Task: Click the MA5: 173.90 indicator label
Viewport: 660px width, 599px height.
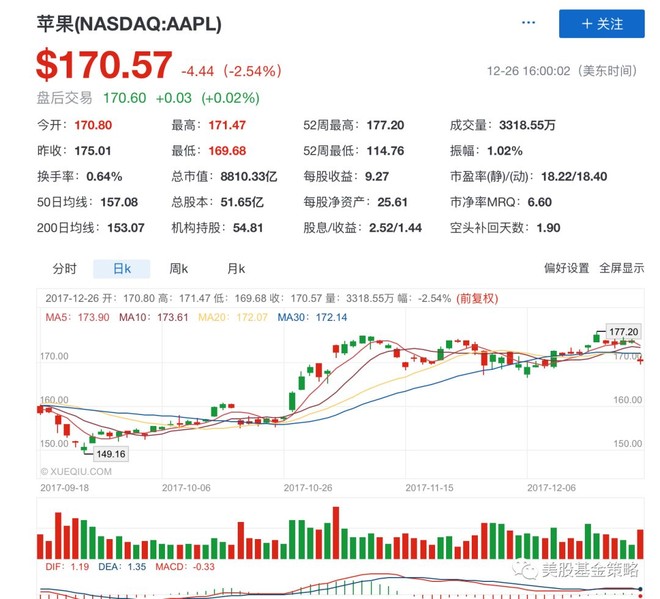Action: 77,317
